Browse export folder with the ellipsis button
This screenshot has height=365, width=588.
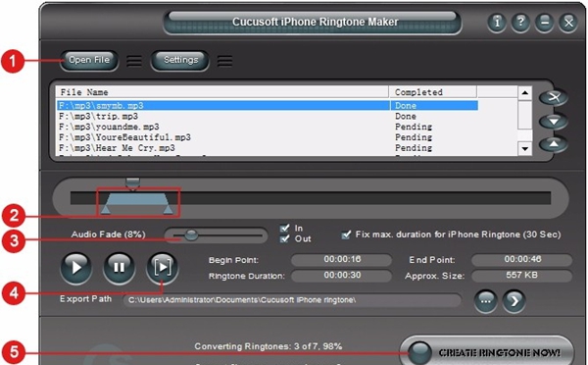tap(486, 301)
